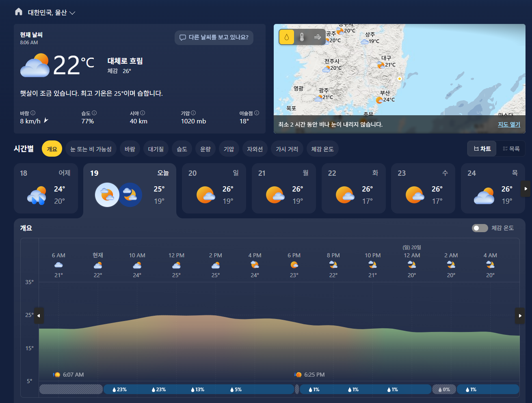Switch hourly view to 차트 mode
Screen dimensions: 532x403
tap(482, 149)
